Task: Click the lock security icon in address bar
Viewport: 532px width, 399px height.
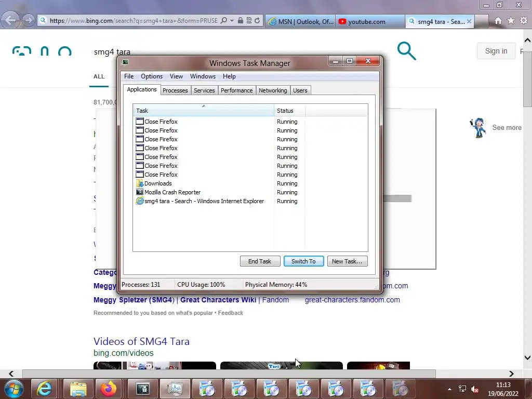Action: 240,20
